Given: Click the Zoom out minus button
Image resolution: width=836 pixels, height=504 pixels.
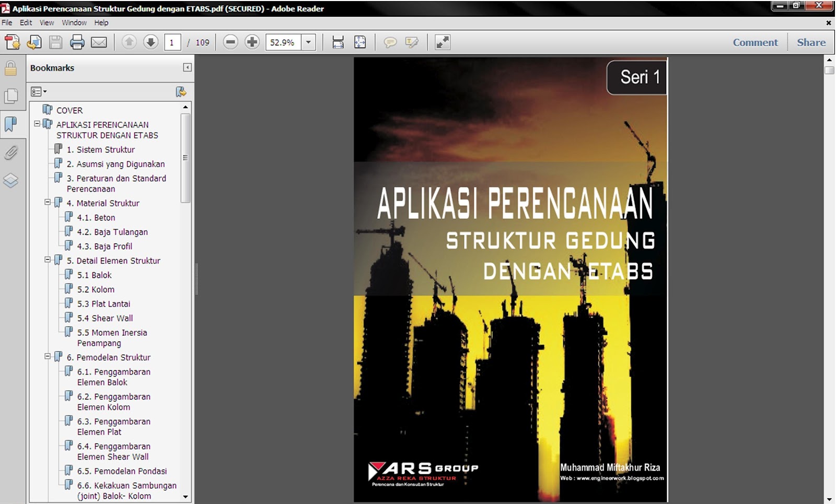Looking at the screenshot, I should click(x=230, y=42).
